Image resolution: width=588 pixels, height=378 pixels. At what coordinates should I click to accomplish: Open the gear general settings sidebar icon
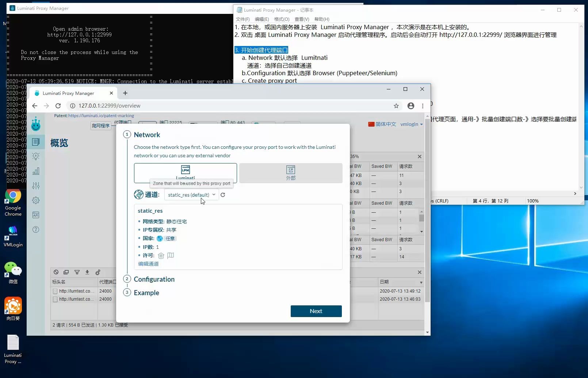pos(36,200)
